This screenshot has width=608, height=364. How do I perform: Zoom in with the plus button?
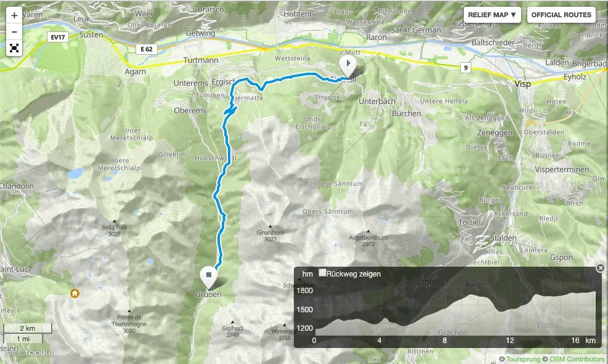pos(14,15)
